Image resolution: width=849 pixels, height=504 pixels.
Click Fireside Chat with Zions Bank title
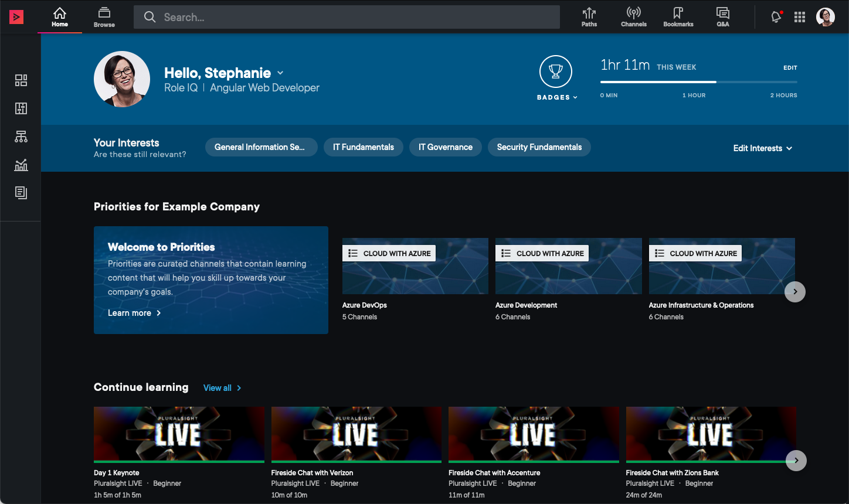[x=673, y=473]
